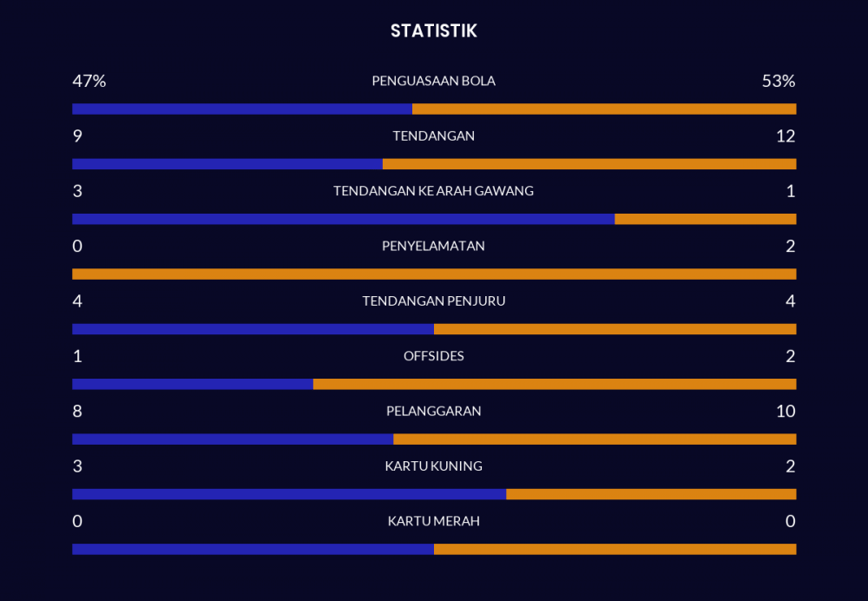Screen dimensions: 868x601
Task: Click the blue shots-on-target bar segment
Action: pos(343,219)
